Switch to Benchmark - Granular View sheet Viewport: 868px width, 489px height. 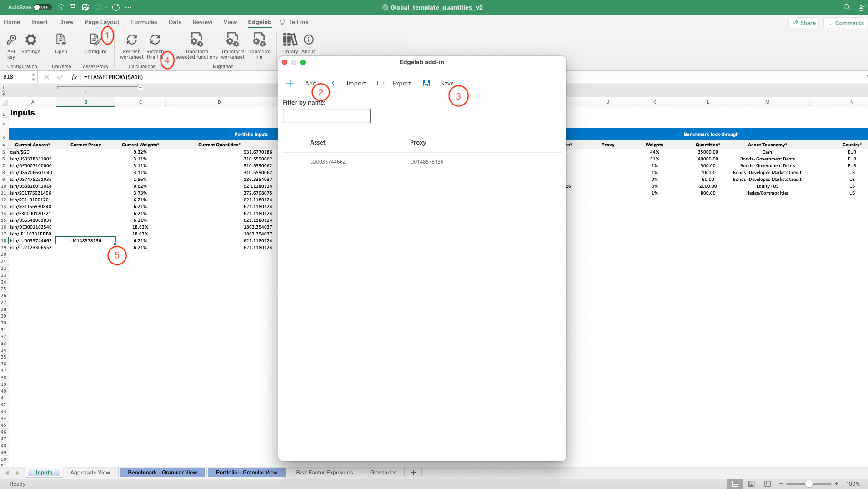pyautogui.click(x=162, y=473)
